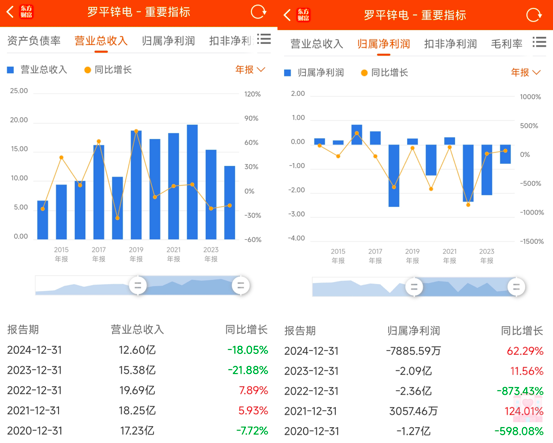This screenshot has height=443, width=553.
Task: Select 营业总收入 tab in left panel
Action: click(x=101, y=41)
